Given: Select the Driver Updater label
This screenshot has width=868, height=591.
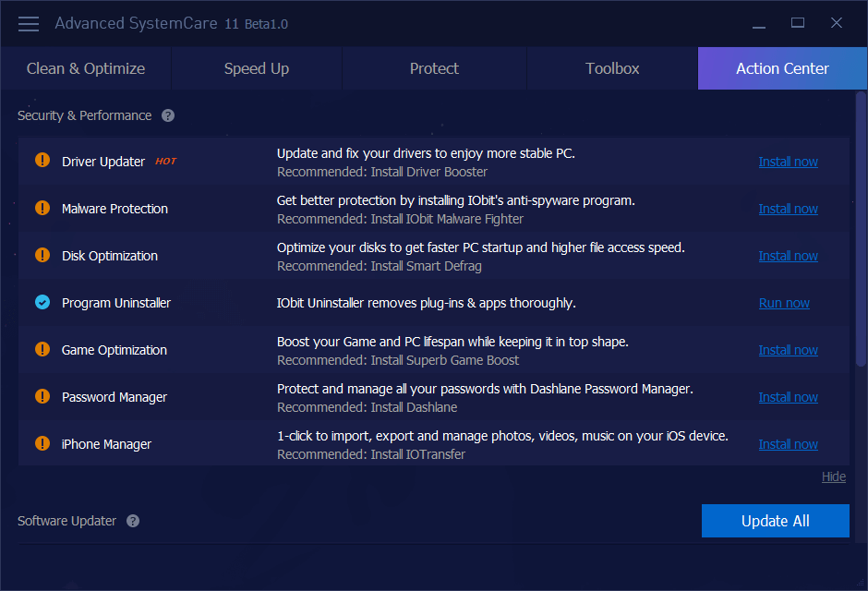Looking at the screenshot, I should click(x=103, y=162).
